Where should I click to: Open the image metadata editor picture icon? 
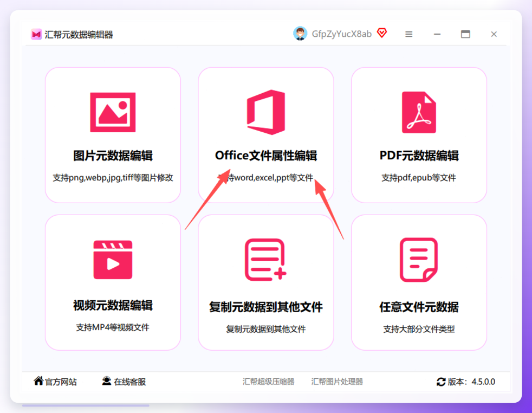pos(113,112)
